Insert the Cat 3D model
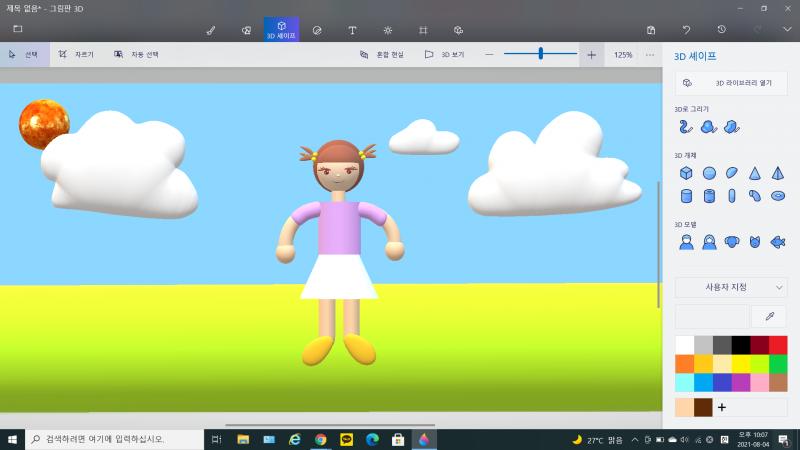 click(755, 242)
